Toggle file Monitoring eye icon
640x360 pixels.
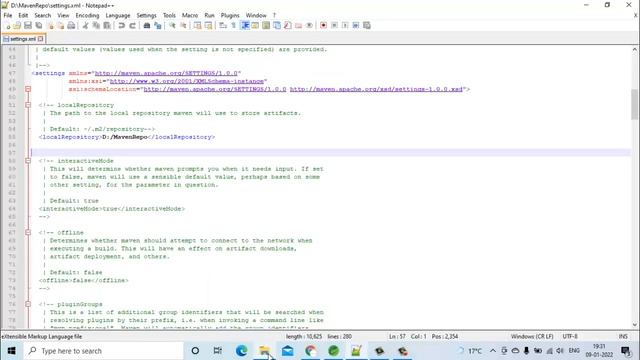point(309,25)
